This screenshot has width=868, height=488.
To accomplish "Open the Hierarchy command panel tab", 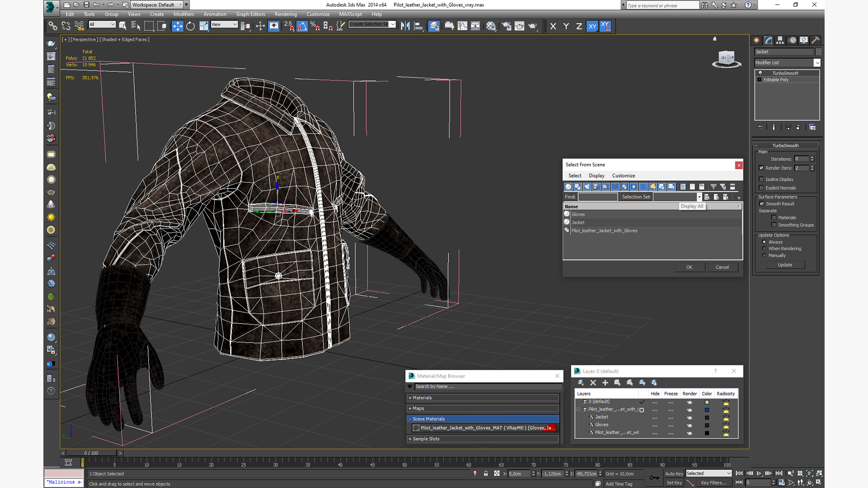I will (780, 40).
